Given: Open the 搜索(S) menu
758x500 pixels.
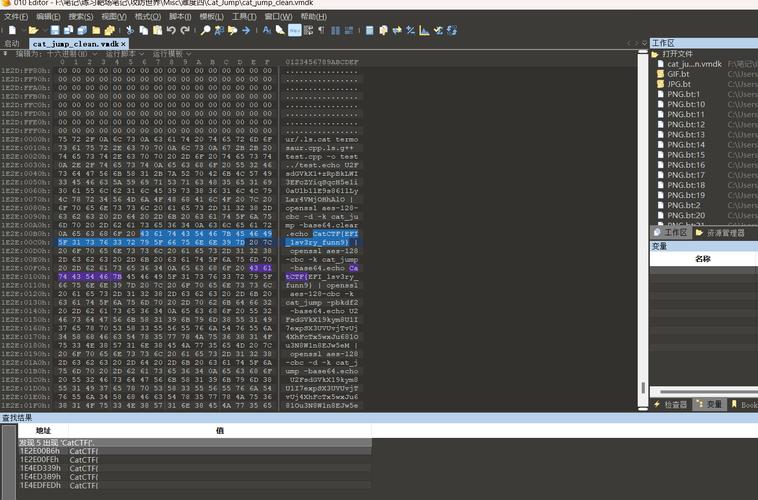Looking at the screenshot, I should click(80, 16).
